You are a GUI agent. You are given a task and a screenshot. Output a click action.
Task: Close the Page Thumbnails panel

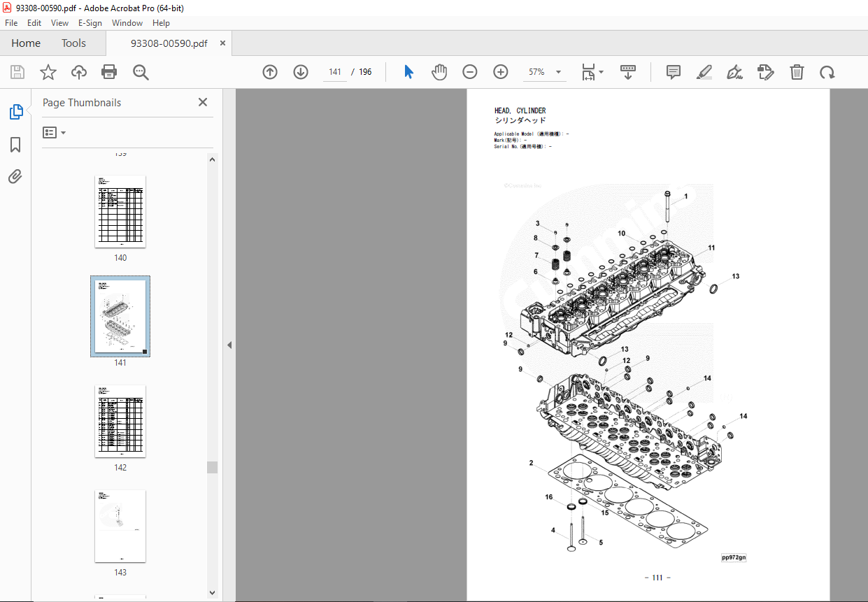pos(203,102)
